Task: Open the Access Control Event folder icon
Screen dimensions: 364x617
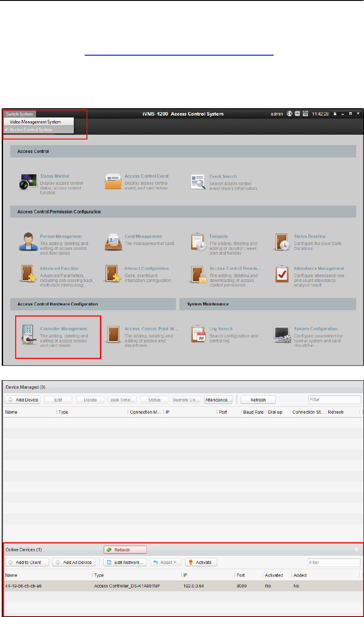Action: point(113,182)
